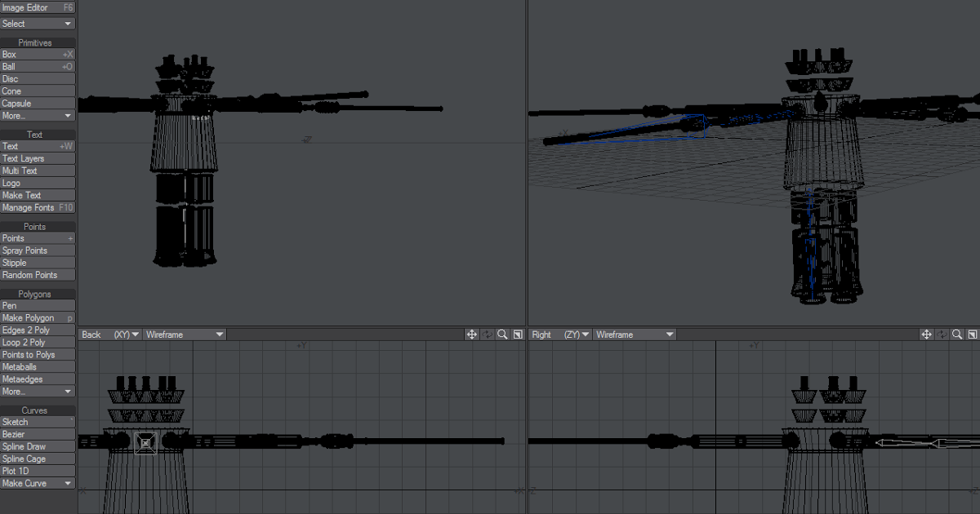Select the pan icon in Back viewport toolbar
This screenshot has width=980, height=514.
coord(472,334)
